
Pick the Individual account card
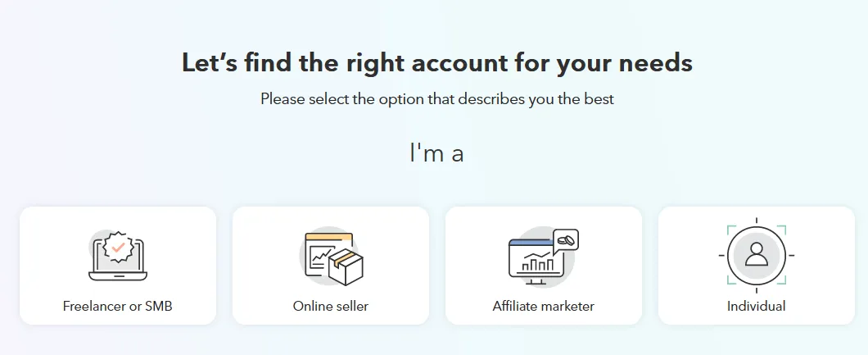click(x=756, y=266)
